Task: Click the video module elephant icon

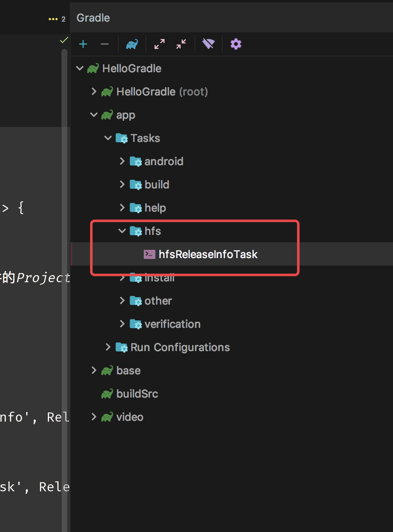Action: tap(107, 417)
